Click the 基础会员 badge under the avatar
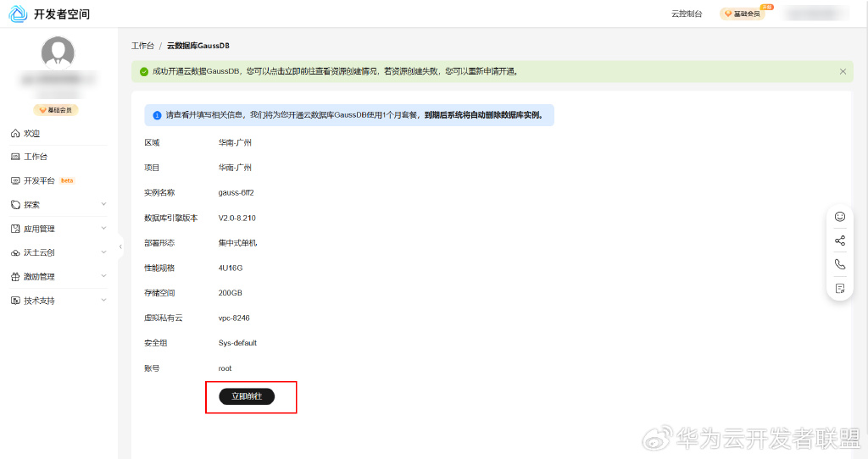The width and height of the screenshot is (868, 459). 56,110
